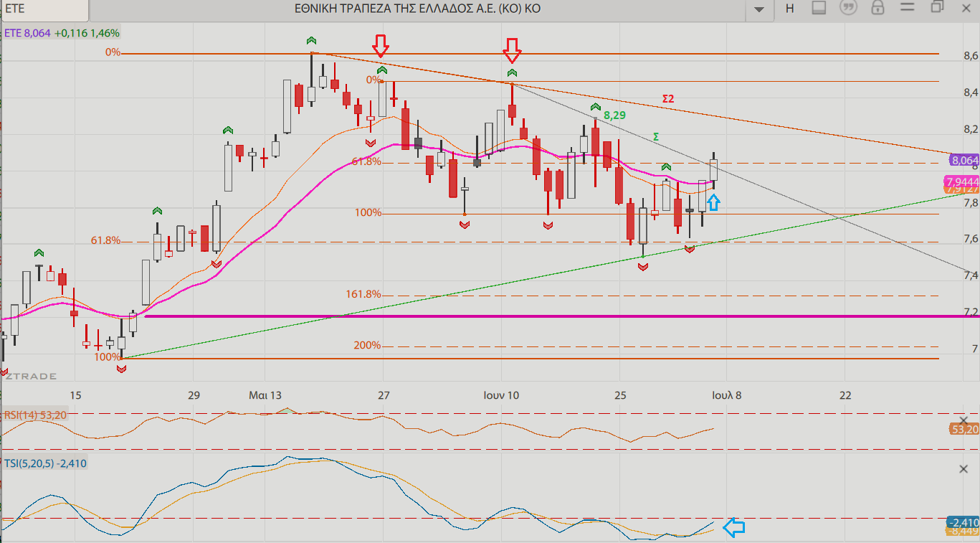Viewport: 980px width, 543px height.
Task: Close the TSI indicator panel
Action: (x=963, y=468)
